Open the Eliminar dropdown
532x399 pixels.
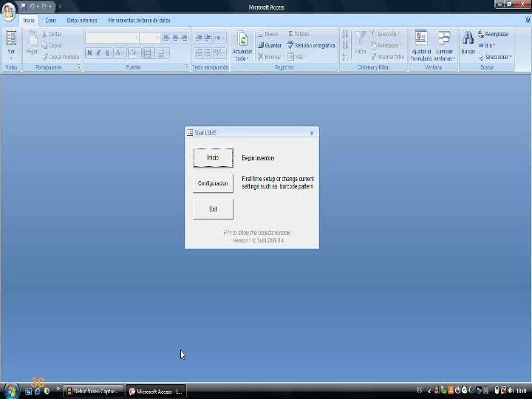tap(270, 57)
